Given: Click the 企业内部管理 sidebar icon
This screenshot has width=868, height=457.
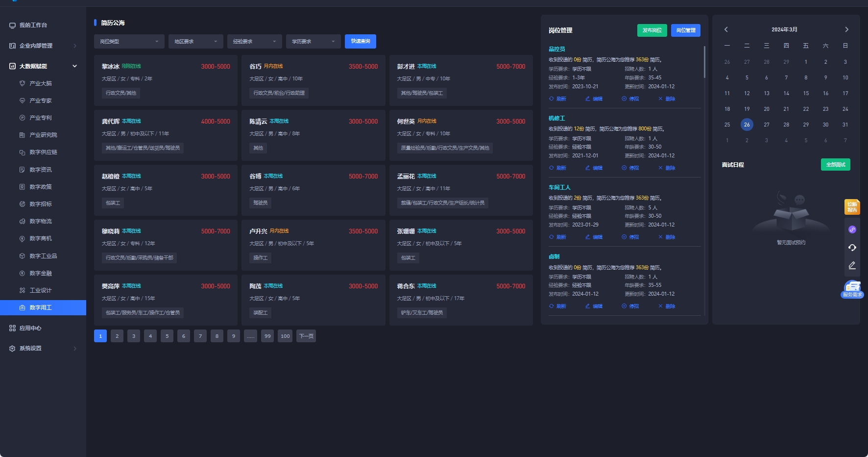Looking at the screenshot, I should tap(12, 46).
